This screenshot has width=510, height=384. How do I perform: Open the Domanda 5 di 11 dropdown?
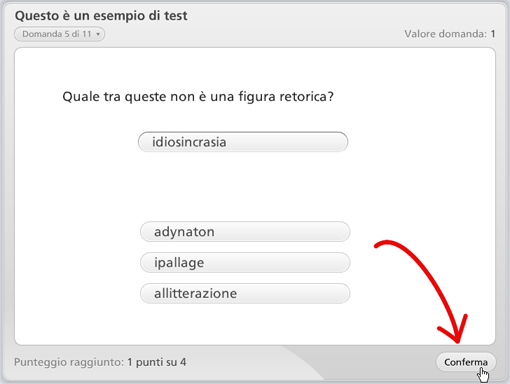(x=59, y=34)
